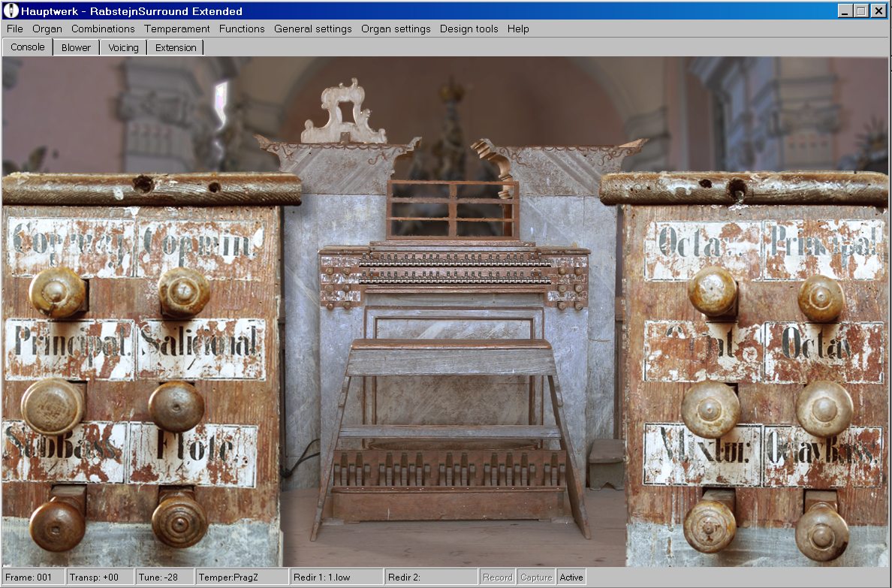Screen dimensions: 892x588
Task: Switch to the Voicing tab
Action: click(x=123, y=47)
